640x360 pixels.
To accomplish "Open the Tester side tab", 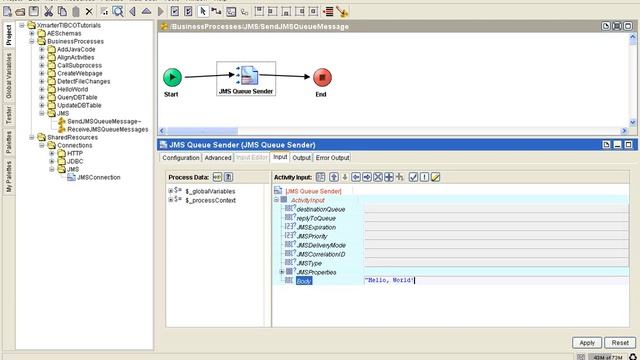I will click(x=9, y=115).
